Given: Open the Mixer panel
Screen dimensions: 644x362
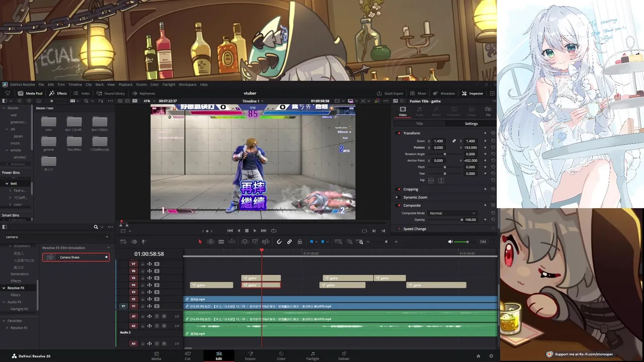Looking at the screenshot, I should [418, 93].
